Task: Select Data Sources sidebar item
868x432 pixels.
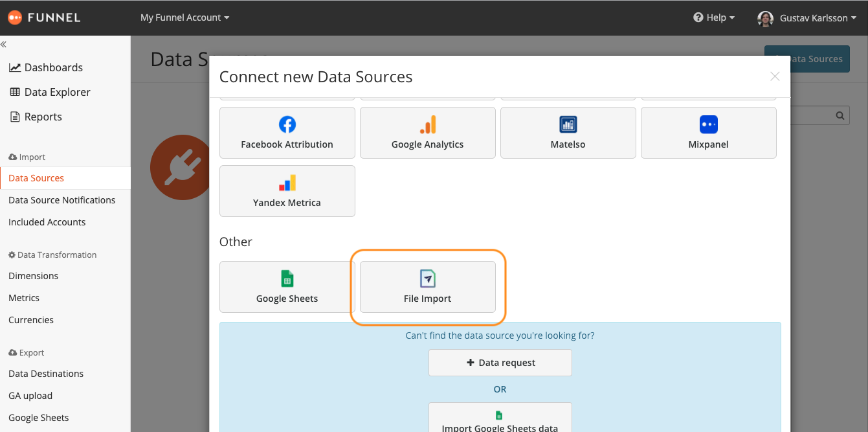Action: (x=65, y=178)
